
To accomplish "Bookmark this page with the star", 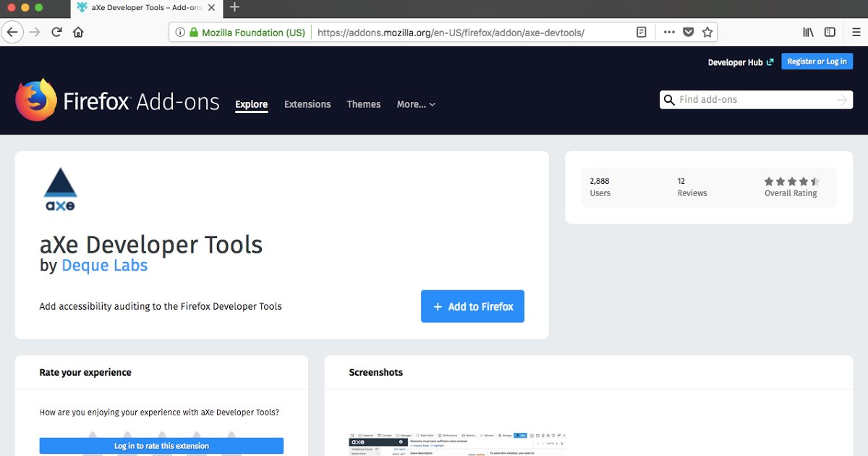I will 707,33.
